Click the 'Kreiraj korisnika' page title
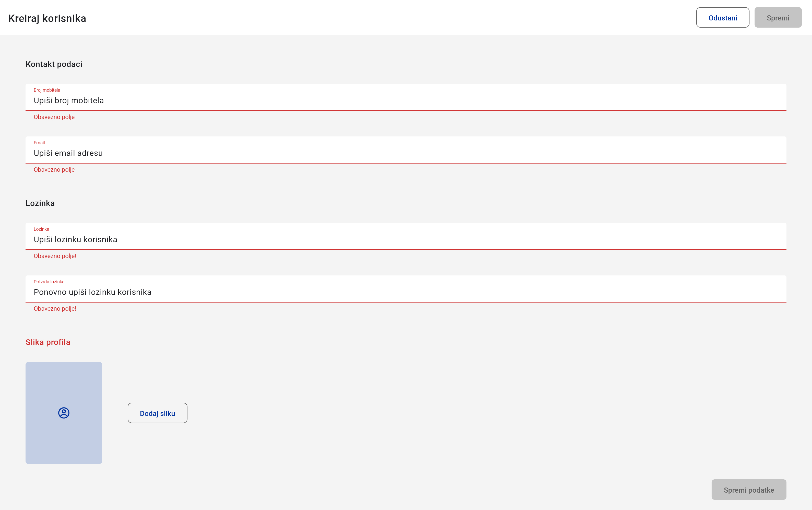 pyautogui.click(x=47, y=19)
